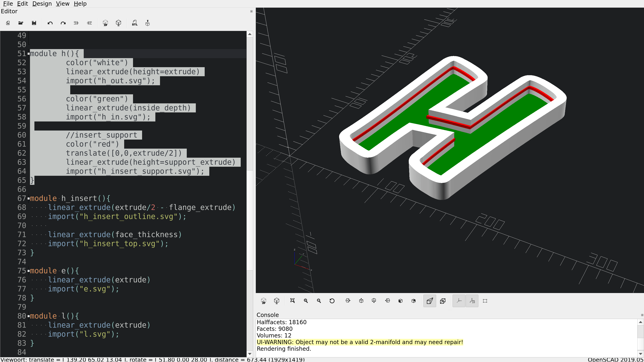The height and width of the screenshot is (362, 644).
Task: Collapse module h_insert() fold marker
Action: [29, 199]
